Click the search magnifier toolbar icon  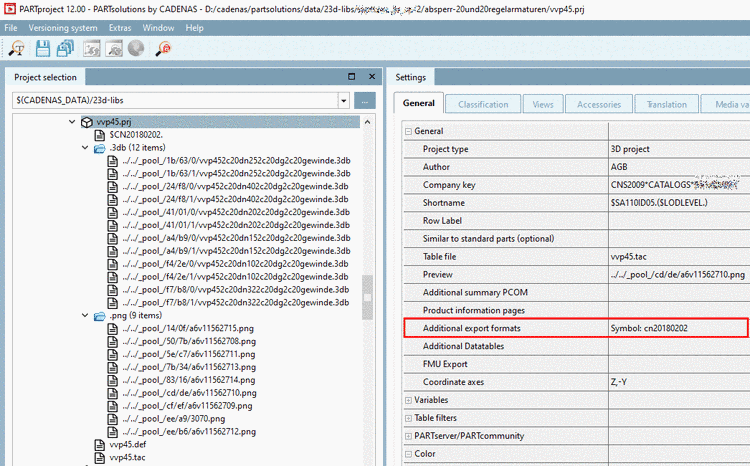16,48
